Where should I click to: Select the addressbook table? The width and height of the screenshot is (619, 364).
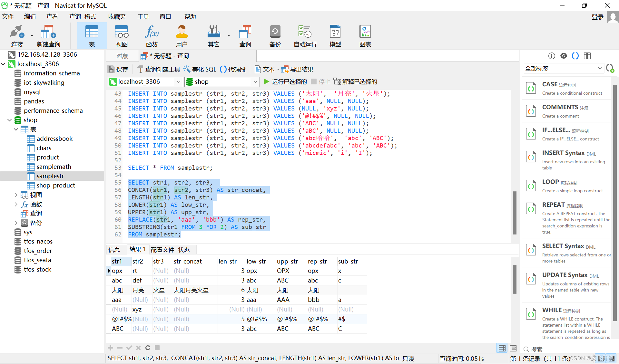54,139
